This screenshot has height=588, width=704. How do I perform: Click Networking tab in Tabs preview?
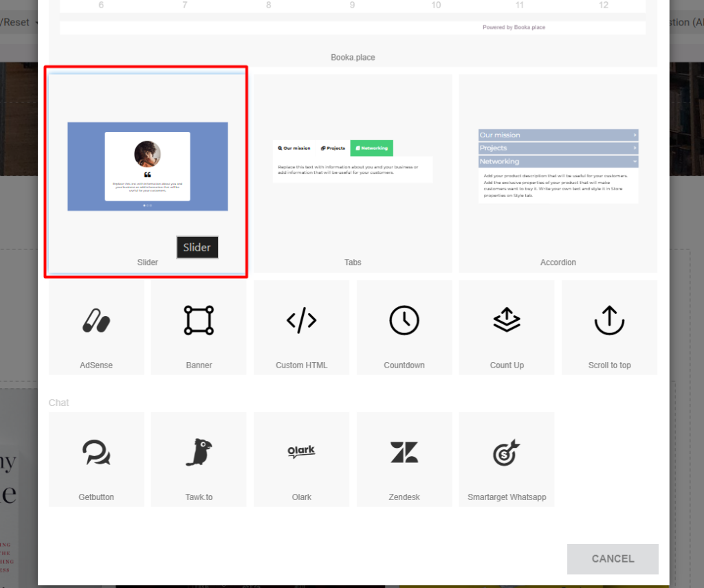click(x=372, y=148)
